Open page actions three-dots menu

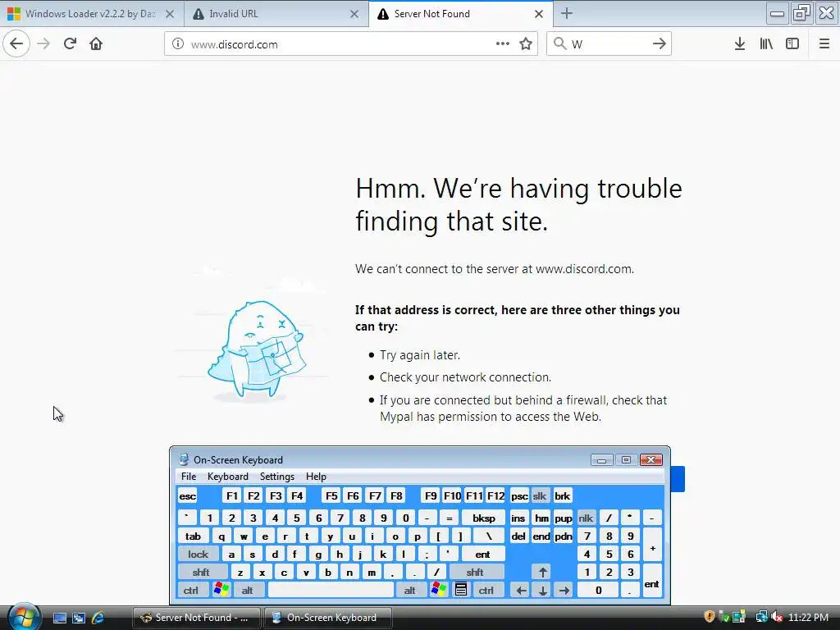[503, 44]
